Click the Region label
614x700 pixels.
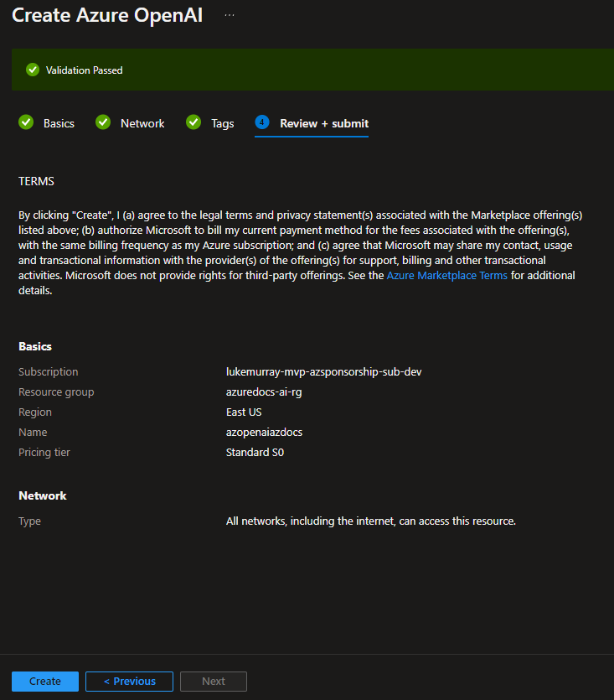(35, 412)
